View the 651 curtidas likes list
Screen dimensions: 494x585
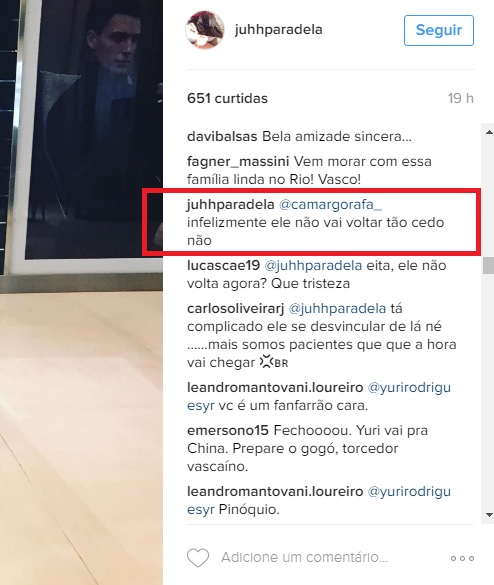pos(228,98)
